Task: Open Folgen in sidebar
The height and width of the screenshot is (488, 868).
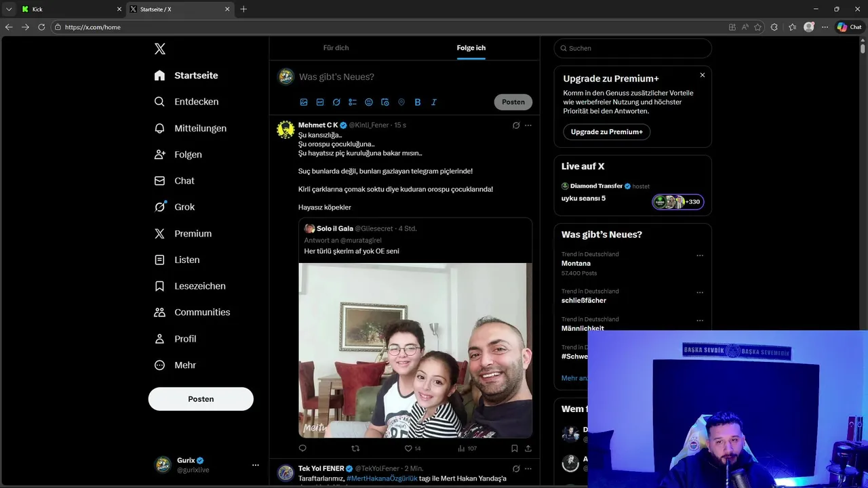Action: coord(178,155)
